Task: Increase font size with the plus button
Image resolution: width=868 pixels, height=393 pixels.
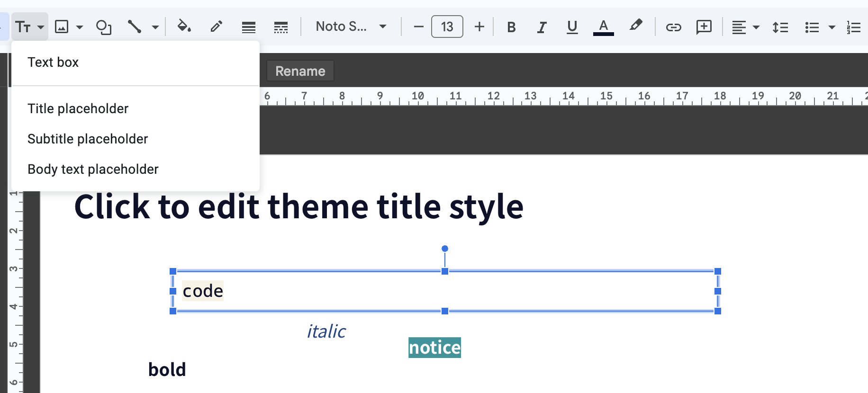Action: click(x=479, y=27)
